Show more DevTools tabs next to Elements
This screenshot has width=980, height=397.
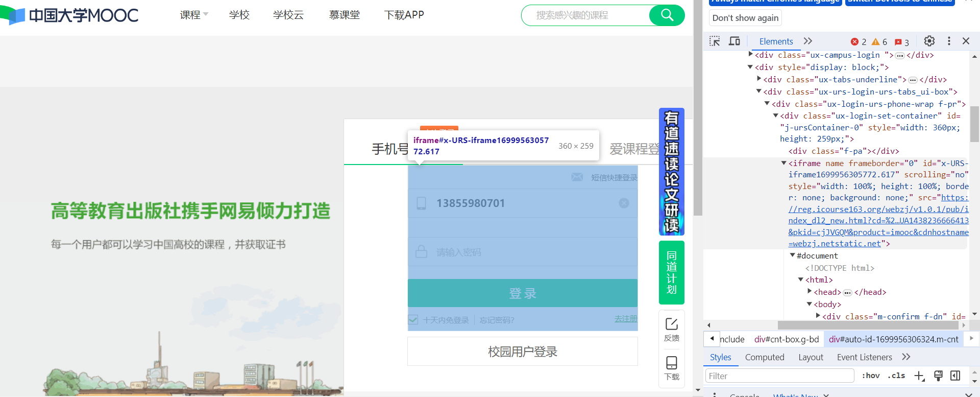pos(808,41)
